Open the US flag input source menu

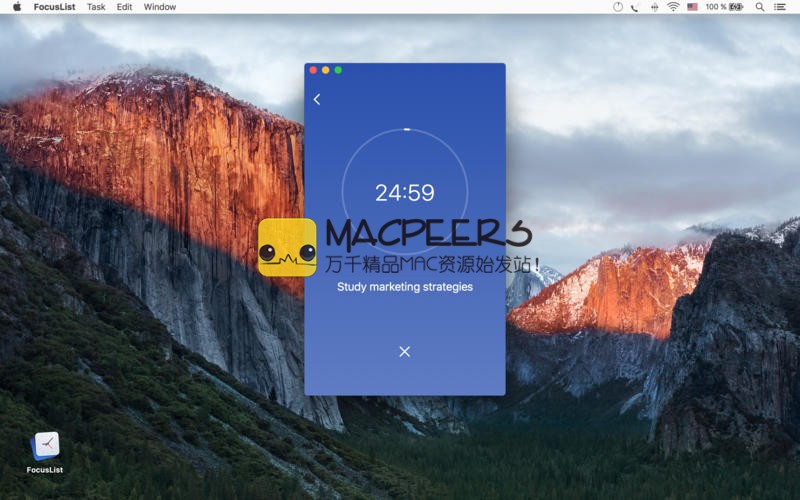(x=692, y=7)
